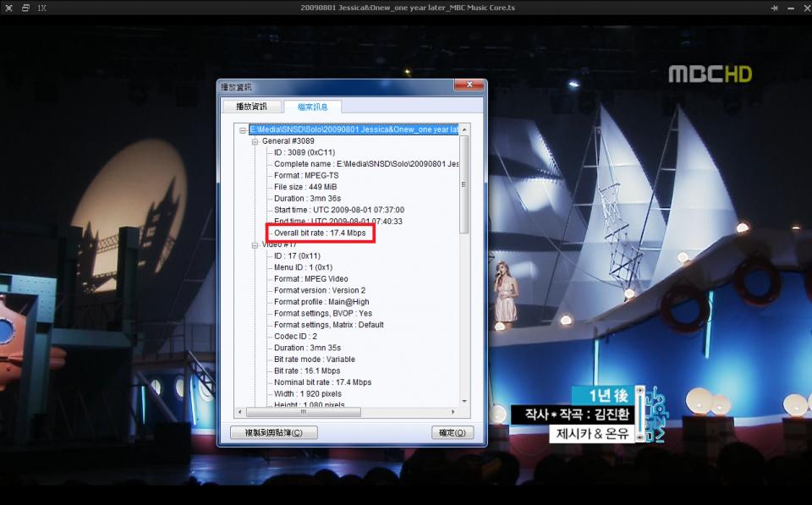Collapse the E:\Media file root node
Viewport: 812px width, 505px height.
coord(243,130)
